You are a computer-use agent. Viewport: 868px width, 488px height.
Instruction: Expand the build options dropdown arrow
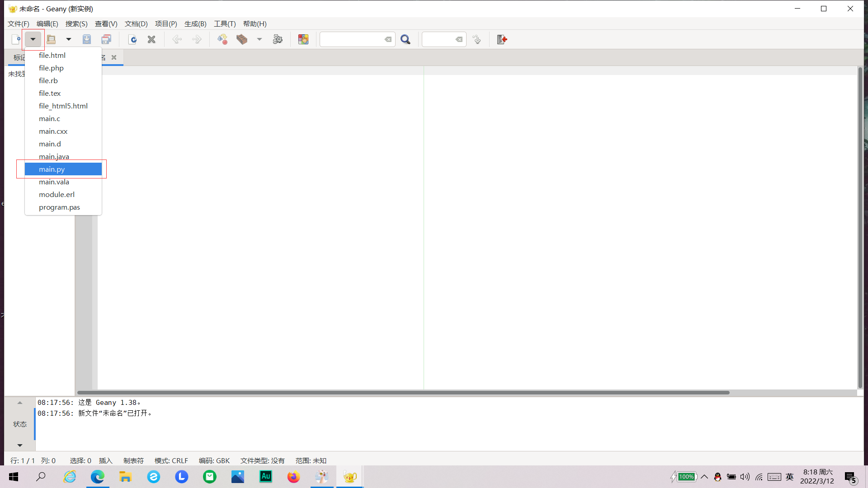pos(259,39)
